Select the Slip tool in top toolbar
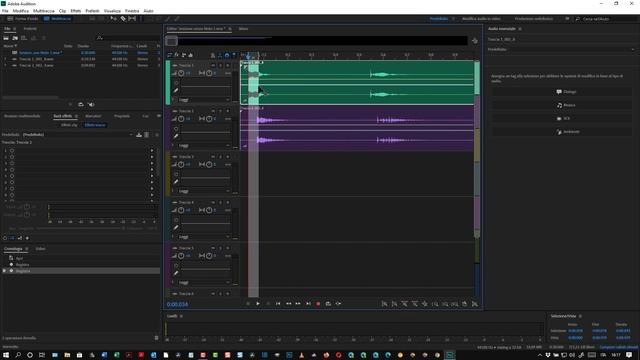 (x=132, y=19)
